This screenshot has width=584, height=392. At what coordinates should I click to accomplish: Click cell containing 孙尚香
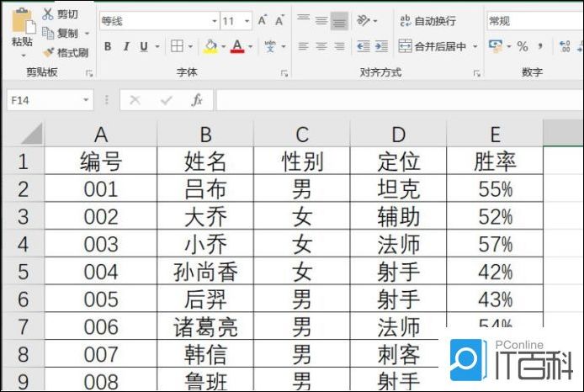(x=205, y=272)
